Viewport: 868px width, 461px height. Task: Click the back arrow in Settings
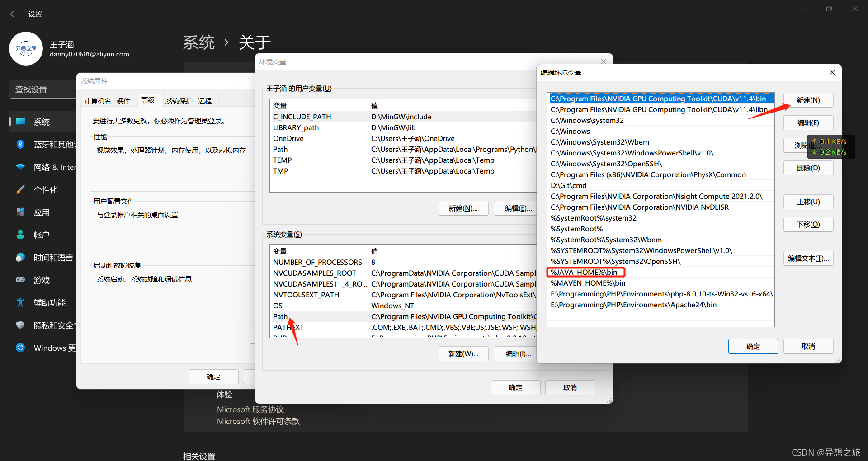click(14, 14)
